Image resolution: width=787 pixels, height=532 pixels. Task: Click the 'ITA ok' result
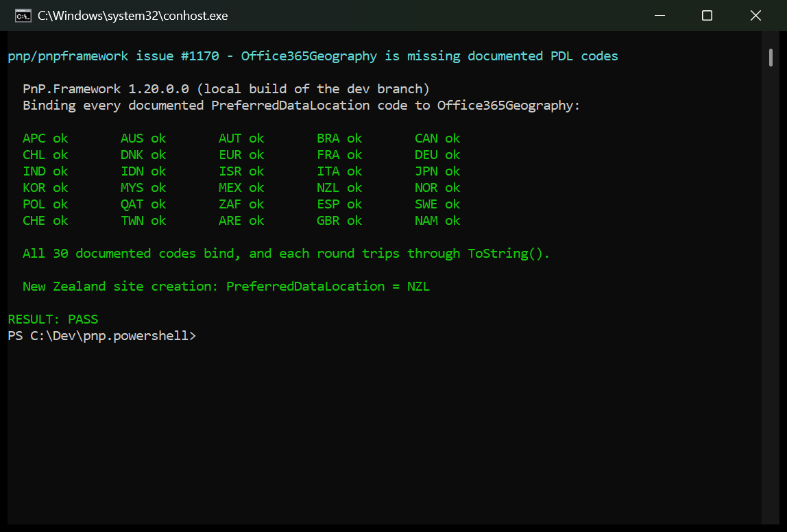tap(339, 171)
